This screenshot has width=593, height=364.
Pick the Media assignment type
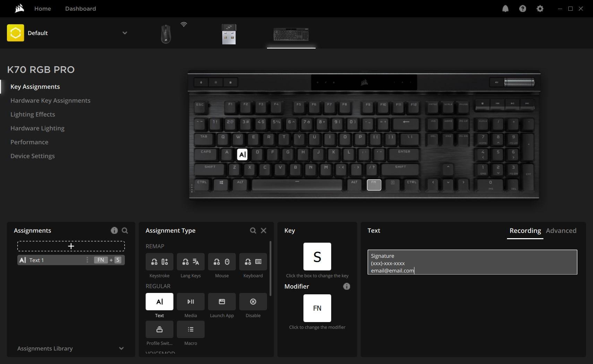point(190,302)
